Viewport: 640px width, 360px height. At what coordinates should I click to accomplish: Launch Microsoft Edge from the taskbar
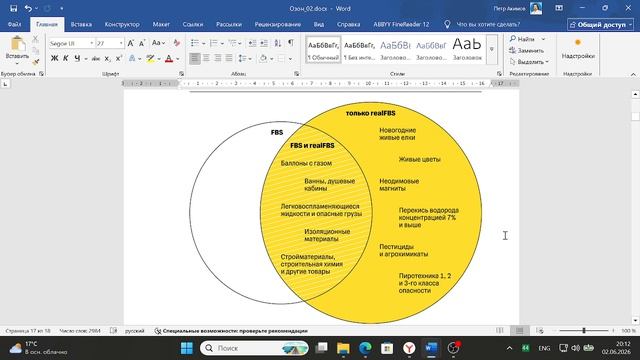pos(365,348)
